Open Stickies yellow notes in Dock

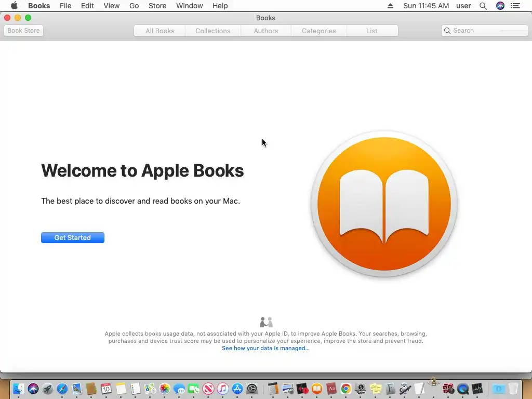tap(375, 389)
